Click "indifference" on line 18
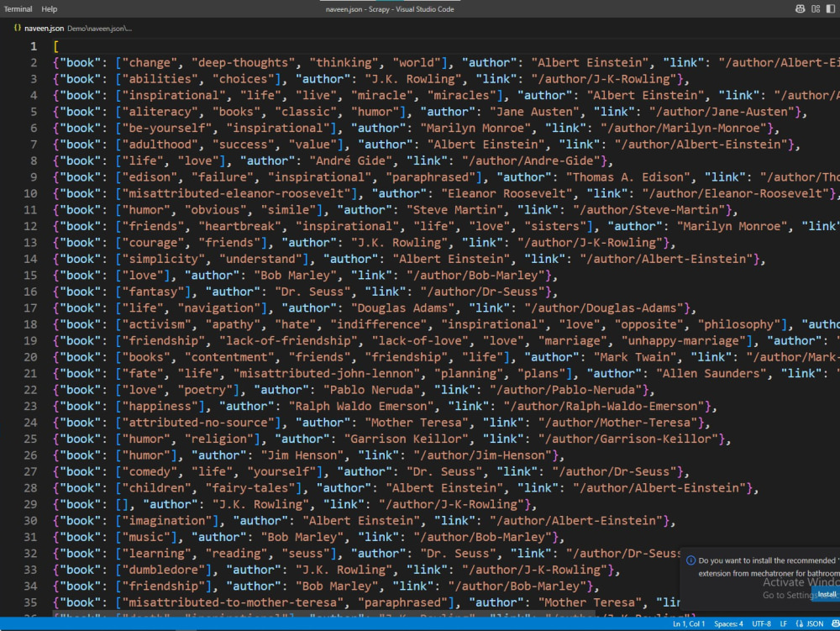 379,324
